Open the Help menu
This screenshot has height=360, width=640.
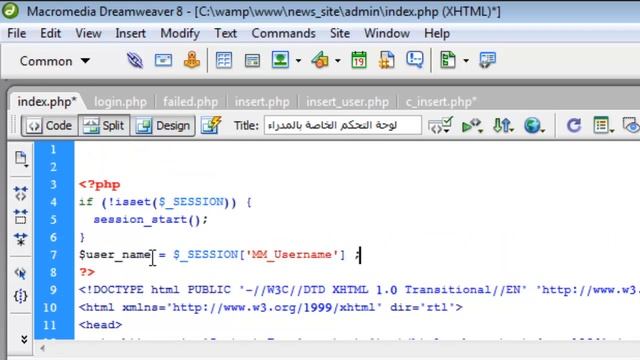[x=437, y=33]
